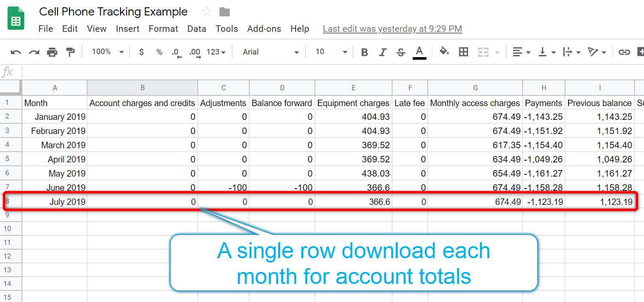Toggle italic formatting
Viewport: 644px width, 302px height.
(x=382, y=52)
